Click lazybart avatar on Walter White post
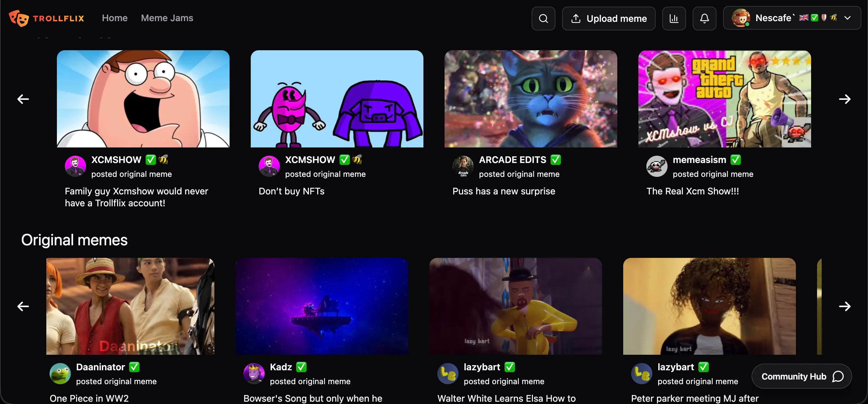The width and height of the screenshot is (868, 404). click(448, 373)
